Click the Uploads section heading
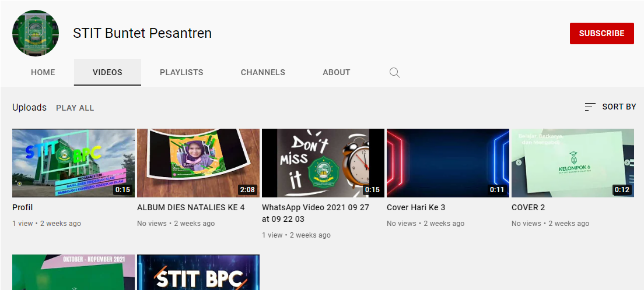 point(30,108)
